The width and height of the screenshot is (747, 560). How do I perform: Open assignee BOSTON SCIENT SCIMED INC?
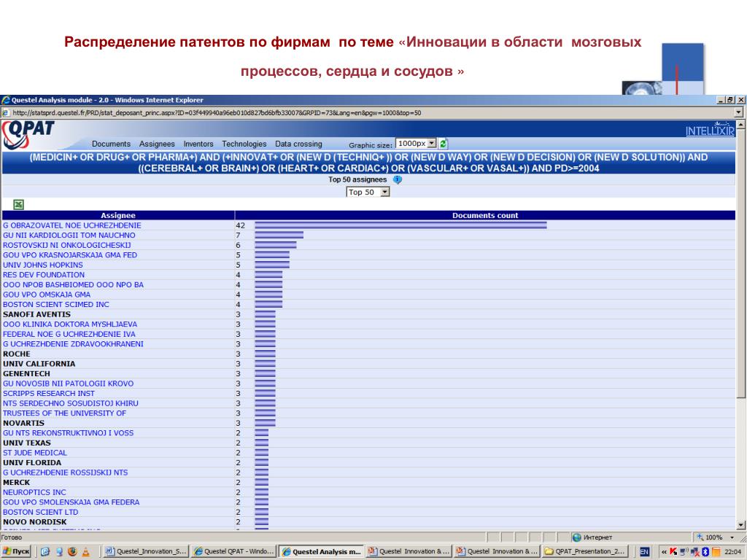coord(56,304)
